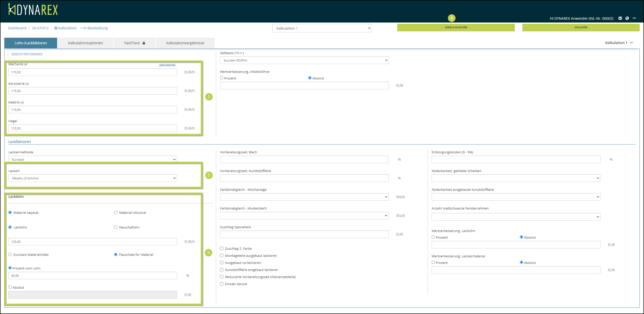Image resolution: width=644 pixels, height=314 pixels.
Task: Click the FastTrack lock icon
Action: click(x=144, y=43)
